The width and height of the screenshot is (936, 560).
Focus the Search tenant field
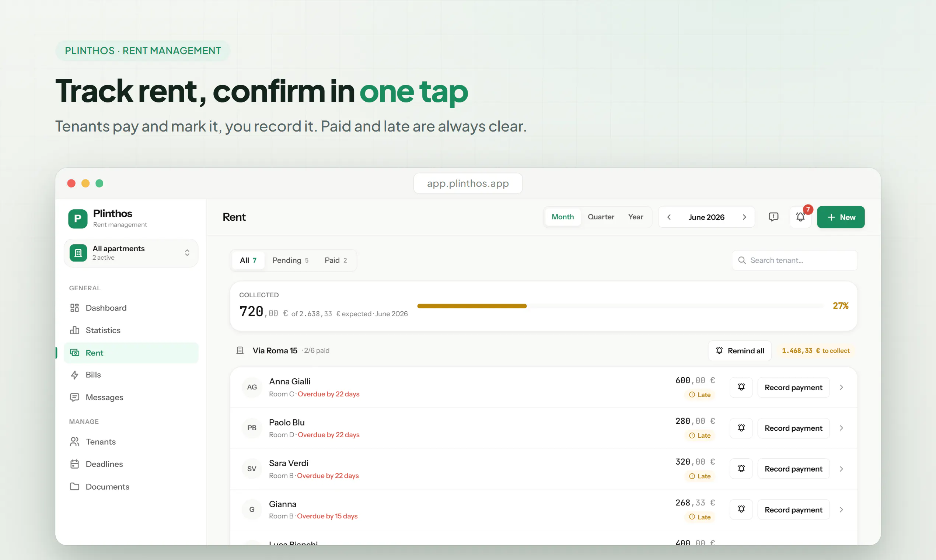coord(795,260)
